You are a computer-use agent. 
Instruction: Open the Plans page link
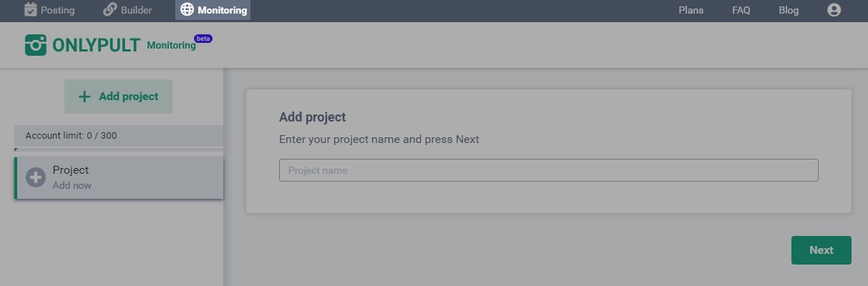click(691, 10)
